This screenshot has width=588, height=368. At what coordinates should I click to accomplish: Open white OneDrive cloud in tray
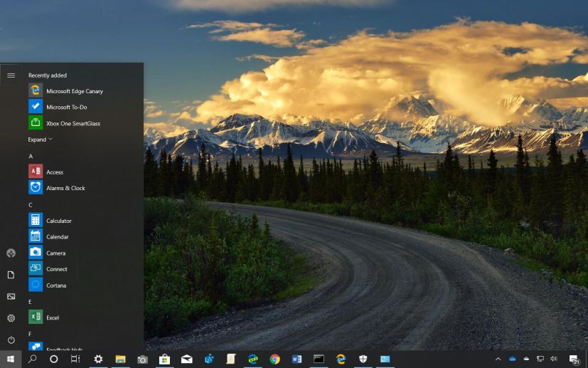(x=526, y=359)
